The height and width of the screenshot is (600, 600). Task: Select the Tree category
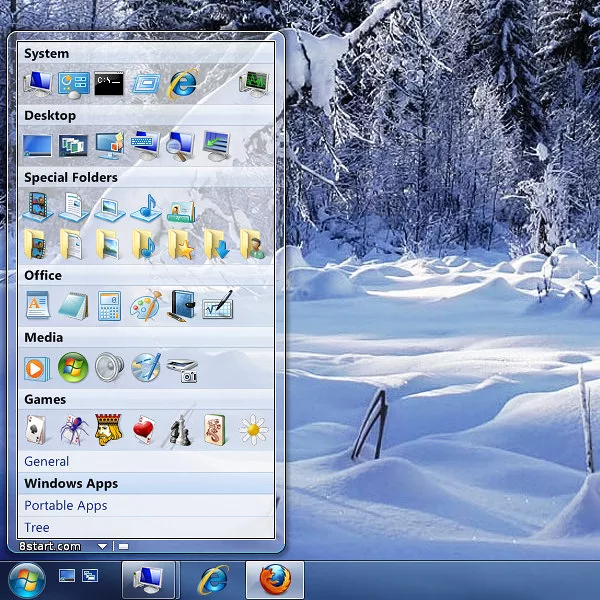37,527
